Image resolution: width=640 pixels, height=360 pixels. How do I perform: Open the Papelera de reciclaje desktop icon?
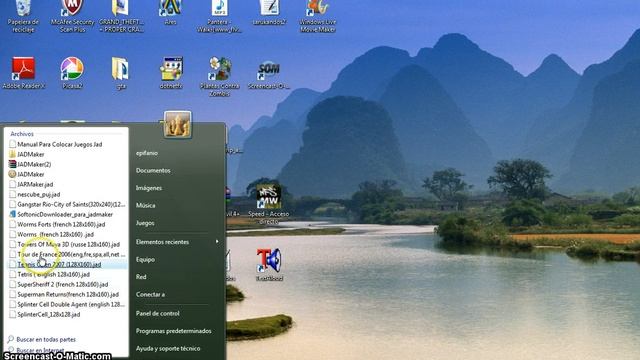coord(23,16)
